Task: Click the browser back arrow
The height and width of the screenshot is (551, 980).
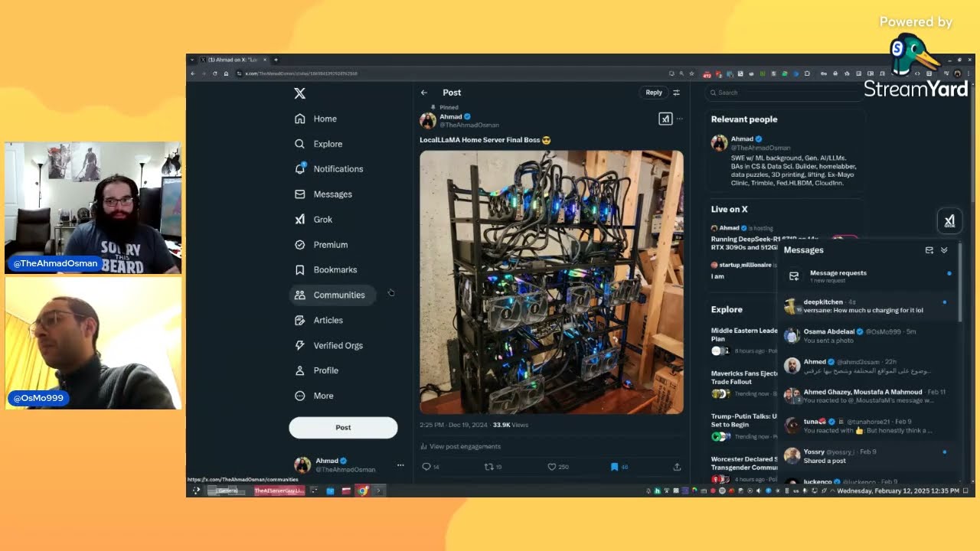Action: point(193,73)
